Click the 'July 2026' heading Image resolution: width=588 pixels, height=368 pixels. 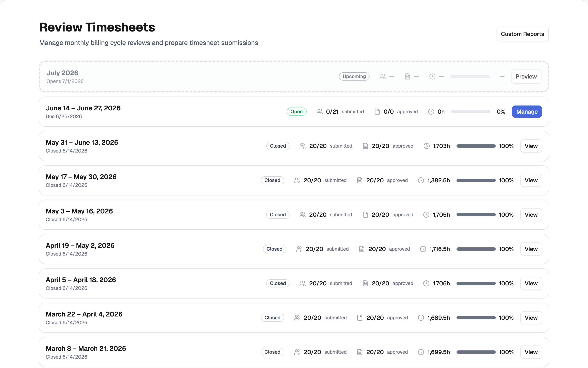coord(62,73)
